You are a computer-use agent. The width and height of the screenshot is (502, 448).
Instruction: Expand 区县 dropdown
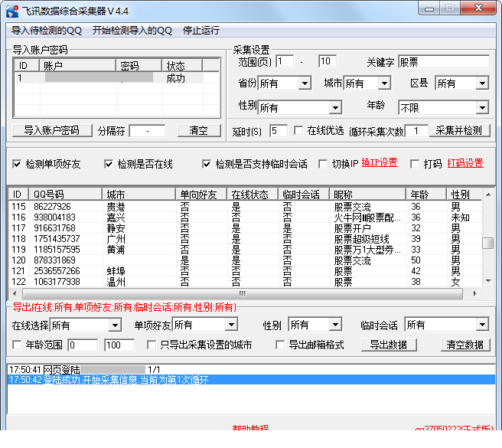tap(482, 83)
